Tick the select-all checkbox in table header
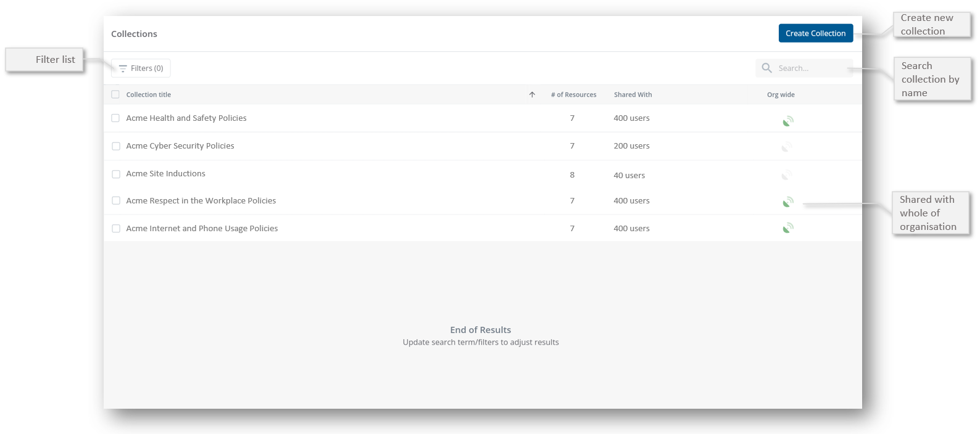980x434 pixels. click(115, 94)
